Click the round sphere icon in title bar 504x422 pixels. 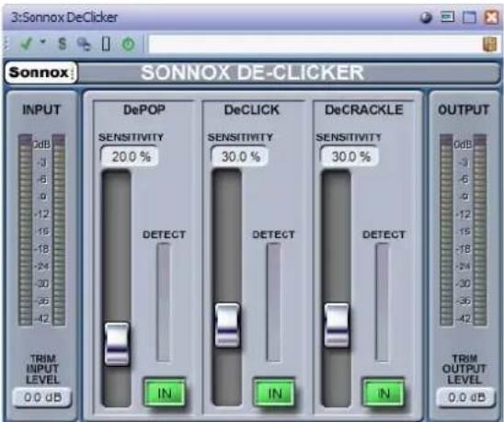point(426,17)
